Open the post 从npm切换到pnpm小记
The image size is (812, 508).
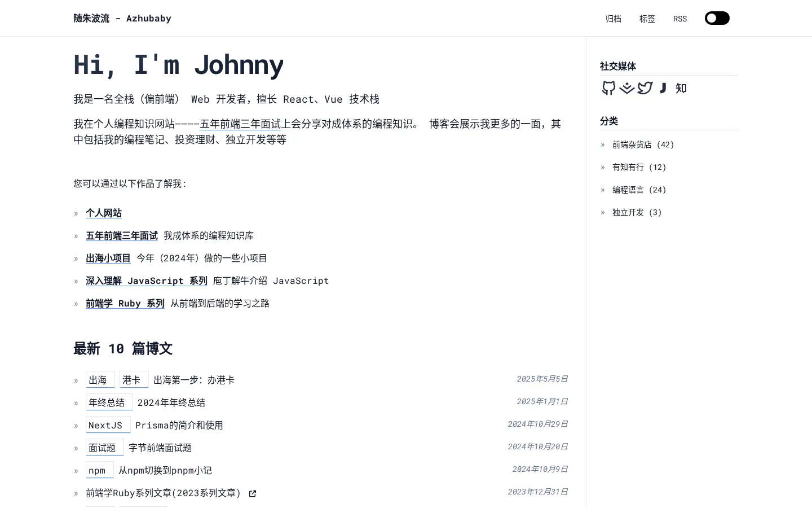click(x=165, y=470)
